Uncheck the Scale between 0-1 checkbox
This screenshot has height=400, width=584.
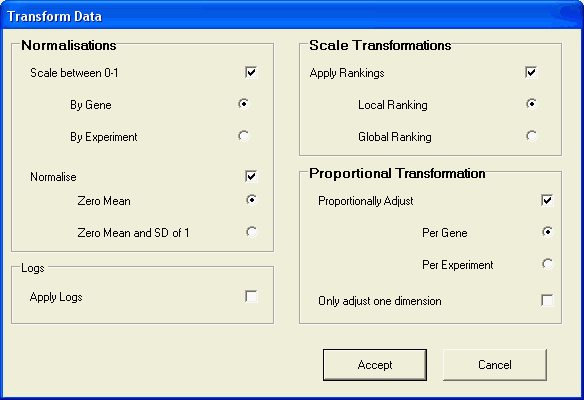coord(251,72)
